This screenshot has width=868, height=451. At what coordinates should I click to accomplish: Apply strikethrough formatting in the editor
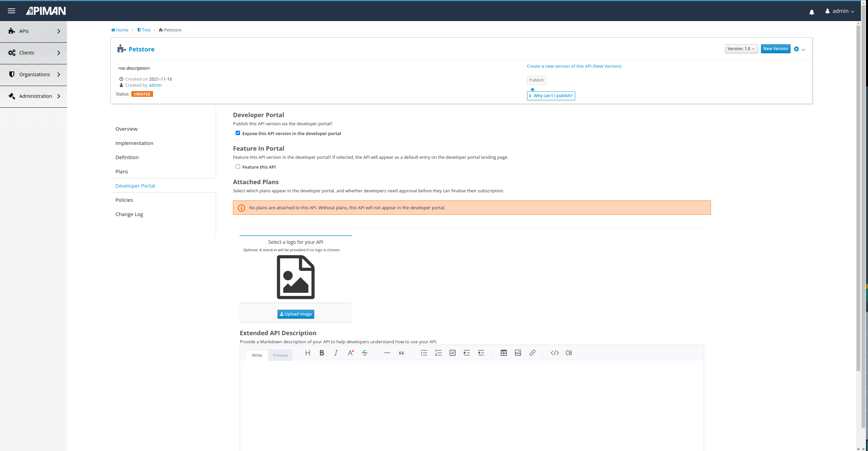[365, 353]
